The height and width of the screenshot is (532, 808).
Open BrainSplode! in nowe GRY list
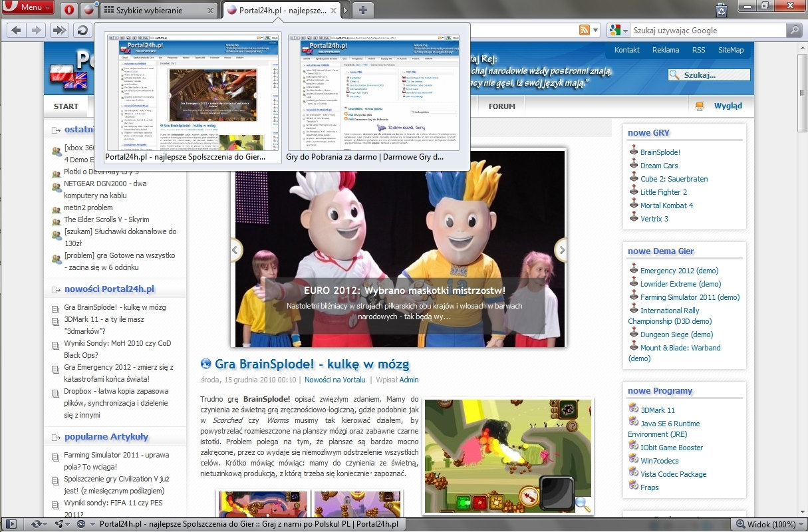[660, 152]
